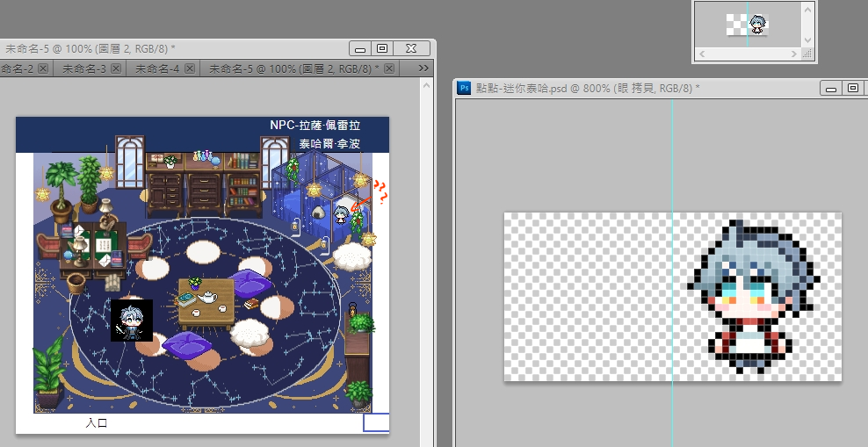This screenshot has height=447, width=868.
Task: Click the 點點-迷你泰哈.psd title bar text
Action: click(x=588, y=88)
